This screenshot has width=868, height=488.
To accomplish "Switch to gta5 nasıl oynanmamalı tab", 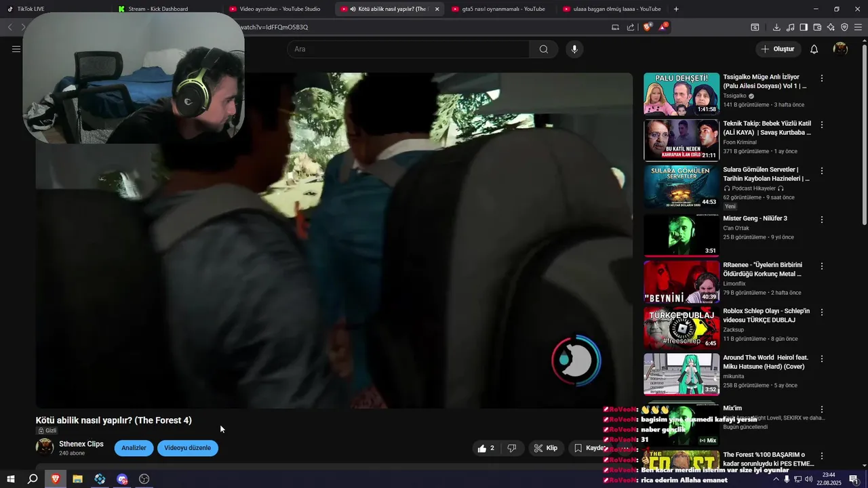I will pos(503,9).
